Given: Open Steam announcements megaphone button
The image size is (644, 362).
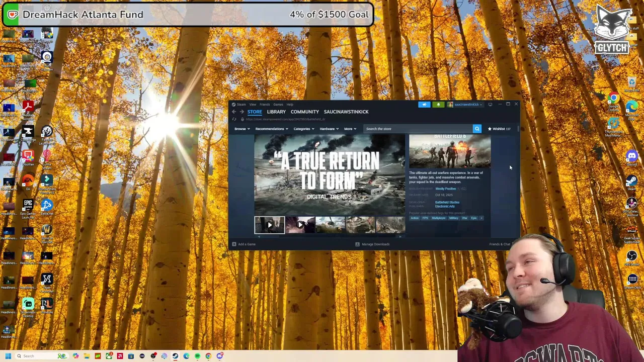Looking at the screenshot, I should coord(424,105).
